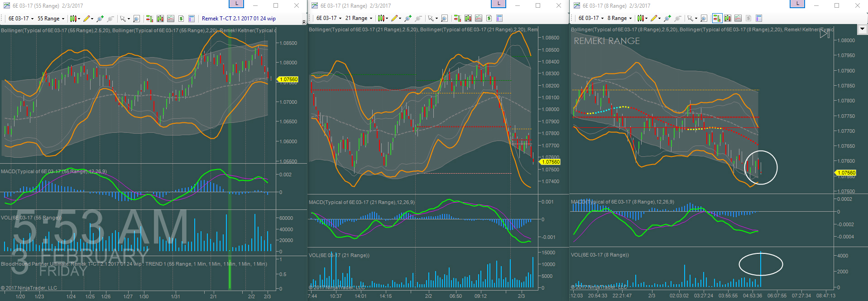Toggle off active Chart Trader in 8 Range window
The width and height of the screenshot is (868, 301).
[x=717, y=18]
